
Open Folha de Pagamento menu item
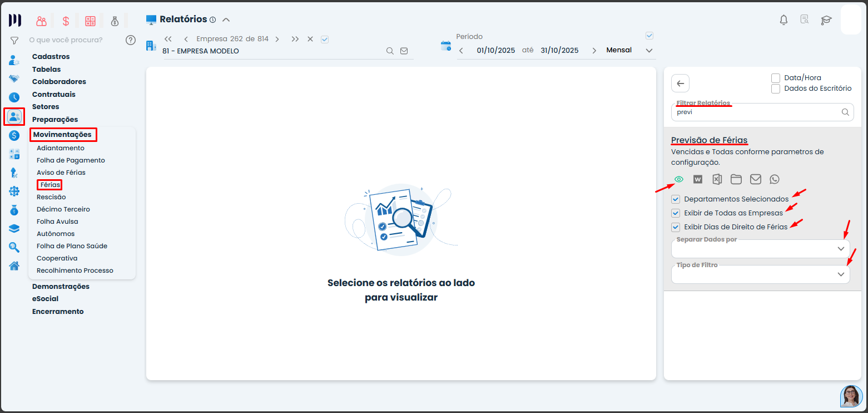click(x=71, y=160)
